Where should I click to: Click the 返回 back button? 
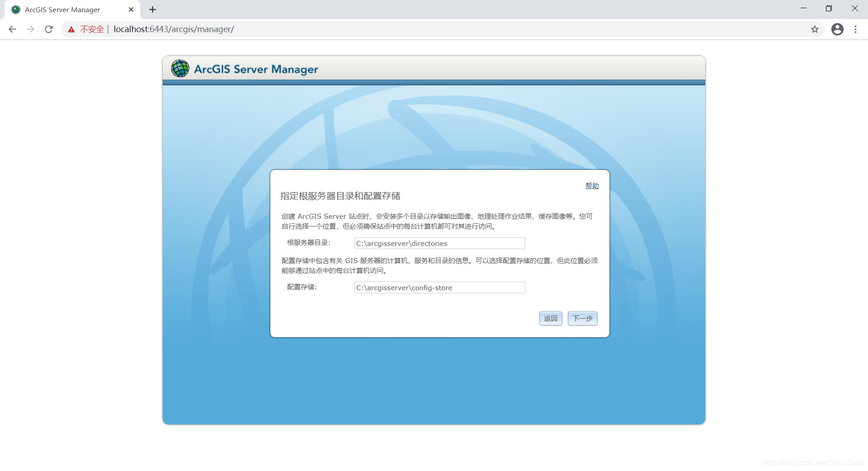tap(551, 319)
